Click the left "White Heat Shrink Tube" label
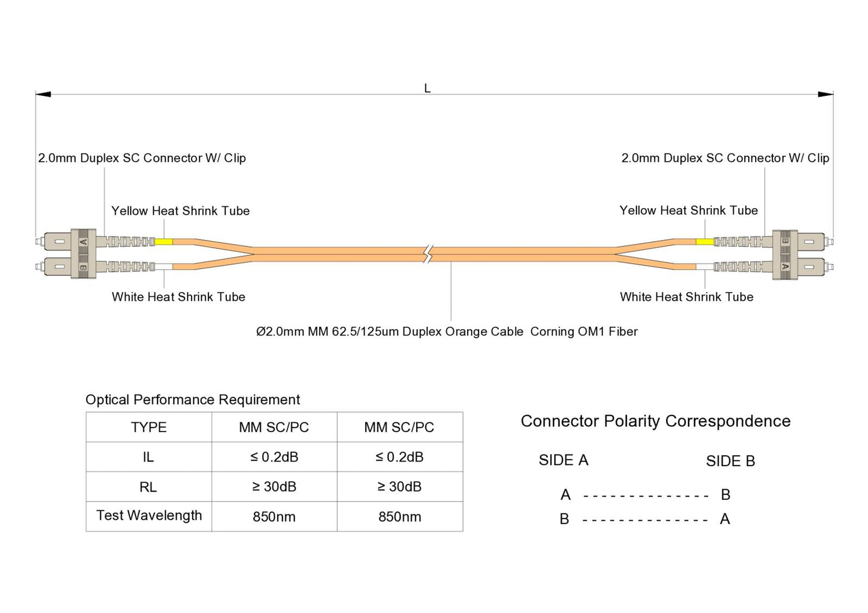This screenshot has width=868, height=613. pyautogui.click(x=178, y=297)
